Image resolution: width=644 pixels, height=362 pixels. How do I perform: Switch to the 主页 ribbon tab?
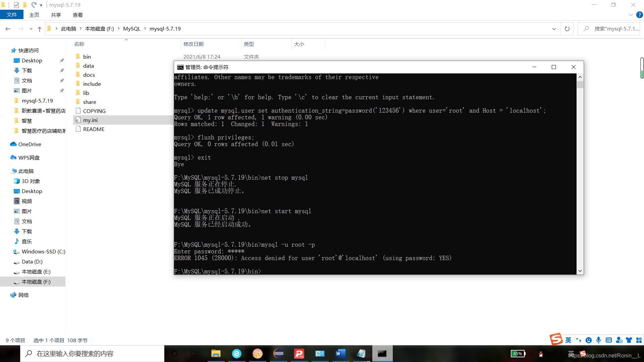(x=34, y=15)
